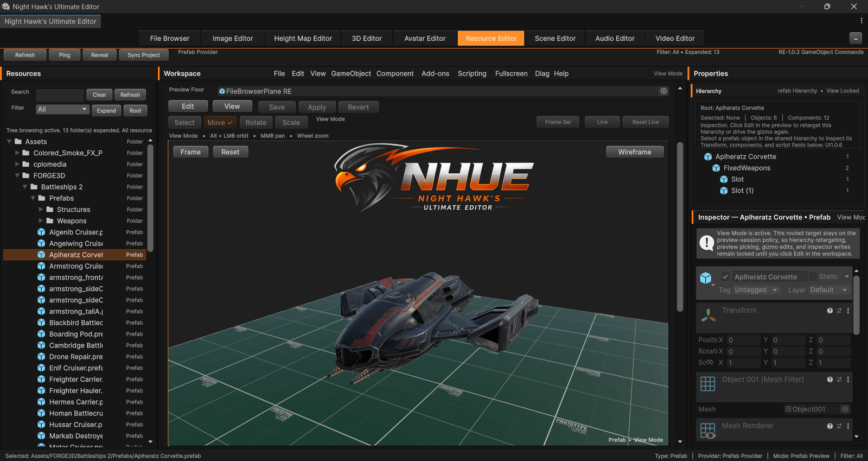This screenshot has width=868, height=461.
Task: Click the Mesh Filter help icon
Action: [x=829, y=380]
